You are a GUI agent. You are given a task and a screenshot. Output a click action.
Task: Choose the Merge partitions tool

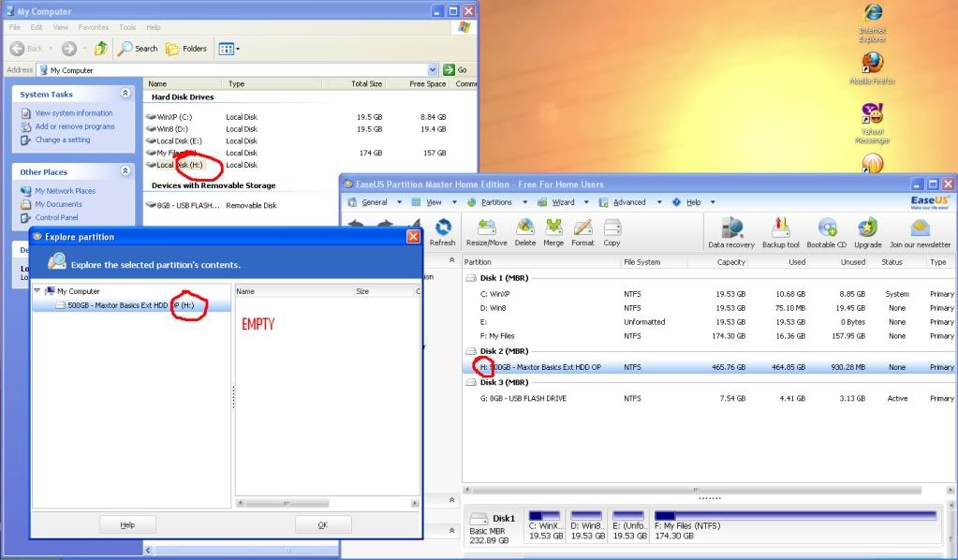pyautogui.click(x=553, y=232)
